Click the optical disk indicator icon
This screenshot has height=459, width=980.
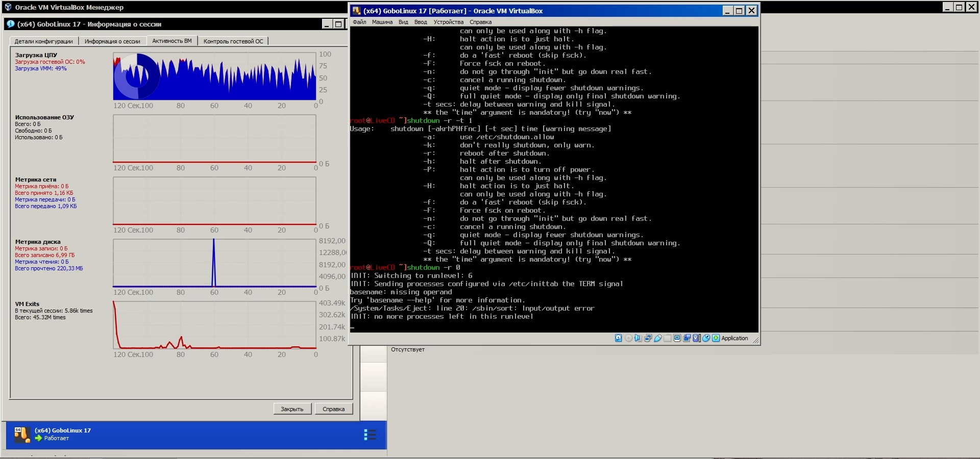click(628, 338)
